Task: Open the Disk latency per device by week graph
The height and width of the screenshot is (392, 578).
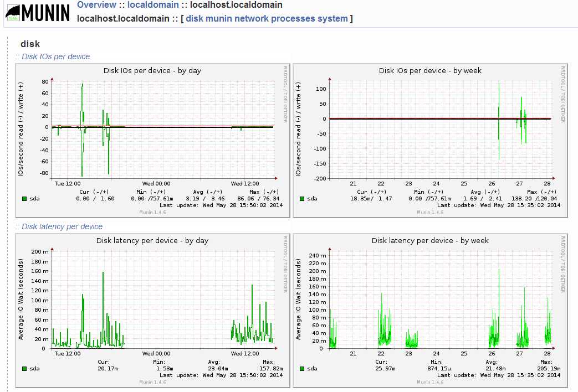Action: (x=430, y=310)
